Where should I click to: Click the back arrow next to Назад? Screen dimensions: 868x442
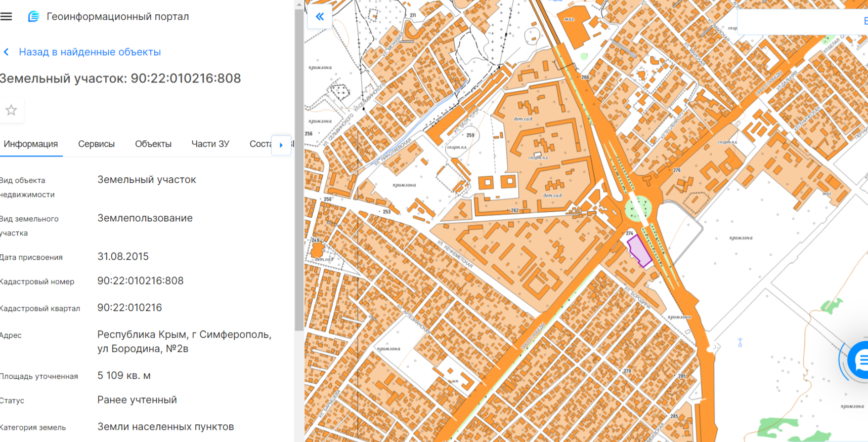coord(6,52)
